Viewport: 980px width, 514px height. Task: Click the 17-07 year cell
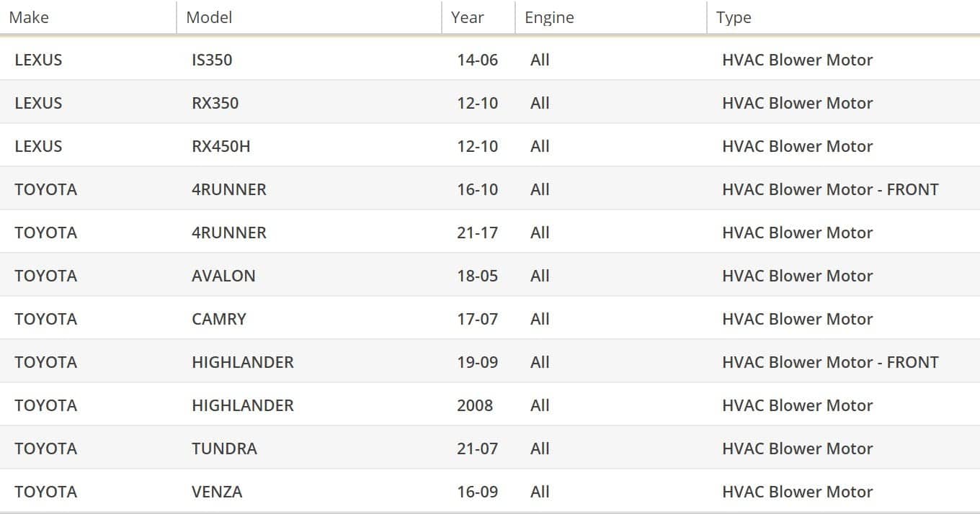pyautogui.click(x=477, y=319)
